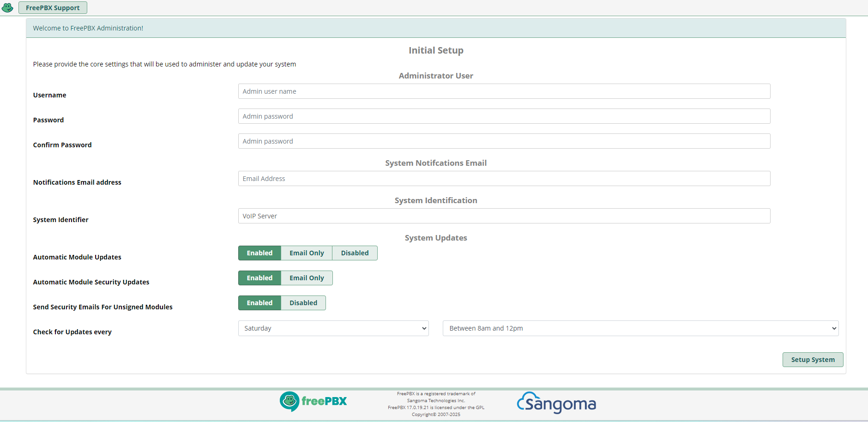Enable Security Emails For Unsigned Modules
This screenshot has height=422, width=868.
click(259, 303)
